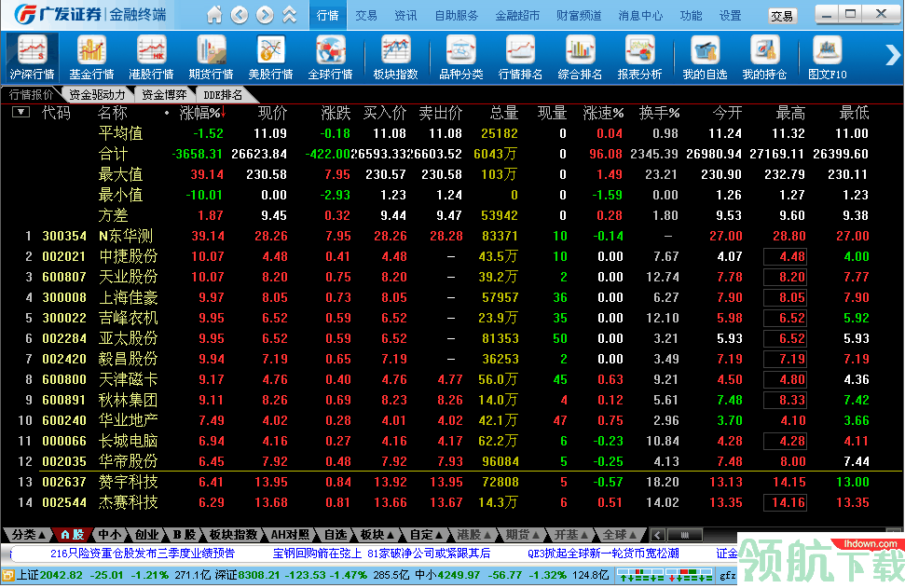905x588 pixels.
Task: Show more toolbar icons with right chevron
Action: (x=892, y=55)
